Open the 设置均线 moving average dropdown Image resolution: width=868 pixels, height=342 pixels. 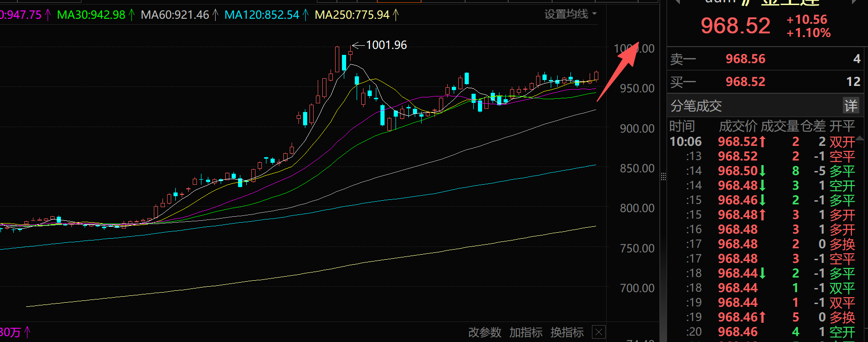[x=570, y=14]
